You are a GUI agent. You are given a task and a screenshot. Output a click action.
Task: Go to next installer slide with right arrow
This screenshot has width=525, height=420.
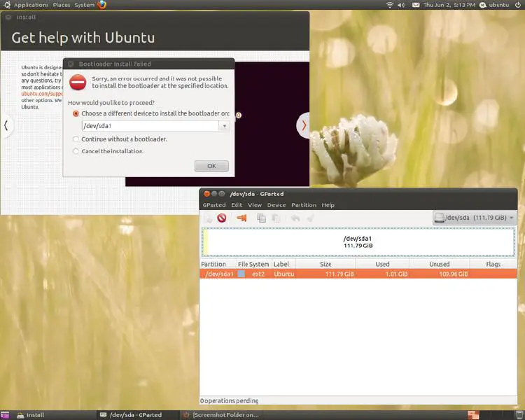pyautogui.click(x=303, y=125)
